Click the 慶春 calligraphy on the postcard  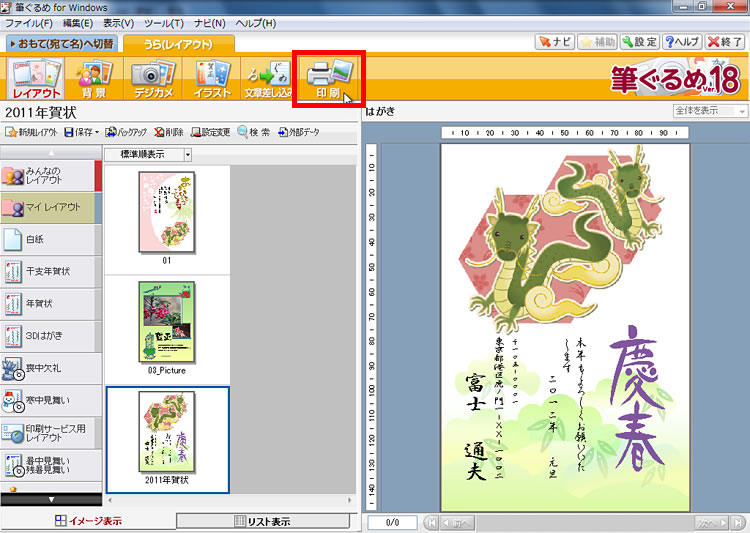point(636,398)
